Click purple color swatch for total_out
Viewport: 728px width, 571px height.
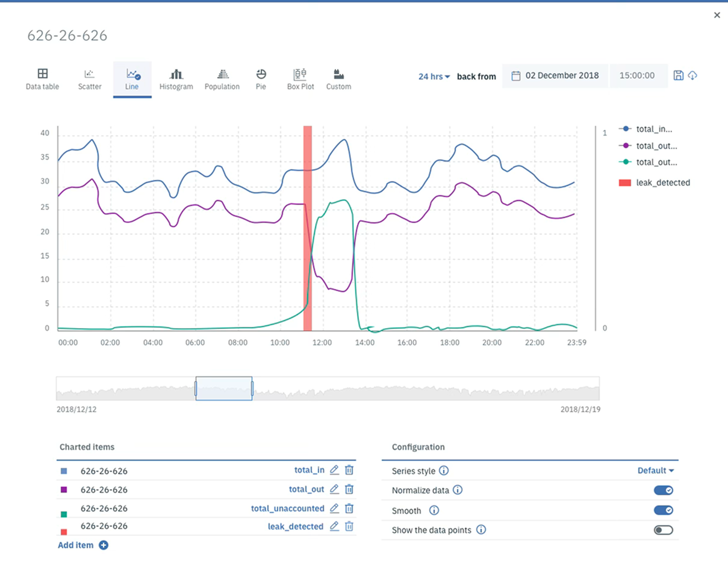pos(64,490)
